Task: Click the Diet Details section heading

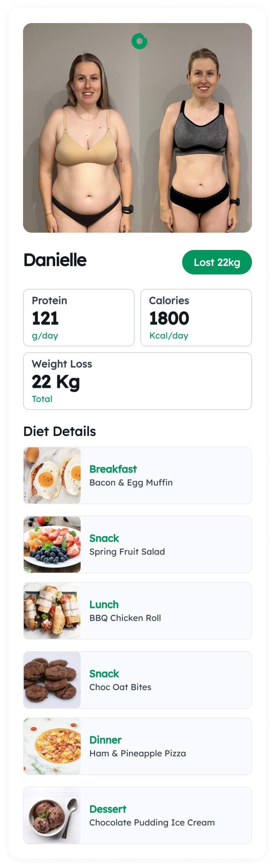Action: tap(60, 431)
